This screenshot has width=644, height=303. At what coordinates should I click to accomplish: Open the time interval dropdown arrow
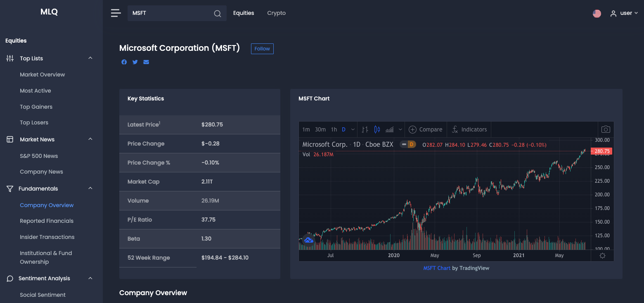pos(353,129)
